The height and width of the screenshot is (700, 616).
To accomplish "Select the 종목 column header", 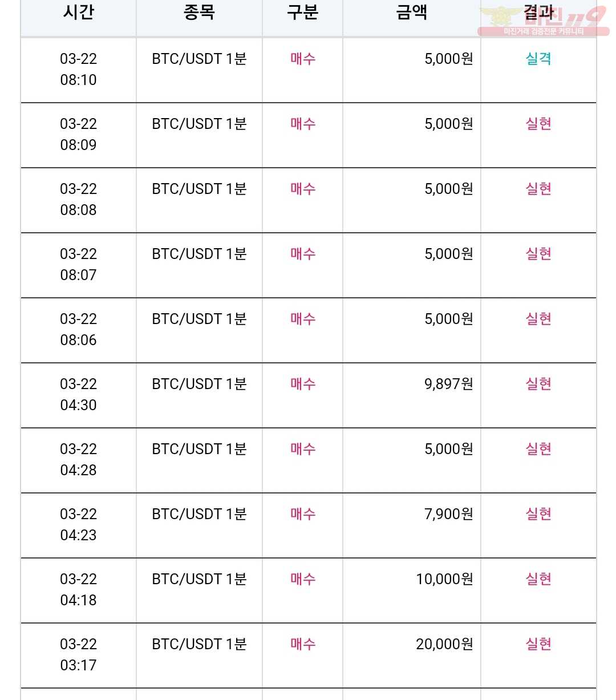I will click(x=199, y=13).
